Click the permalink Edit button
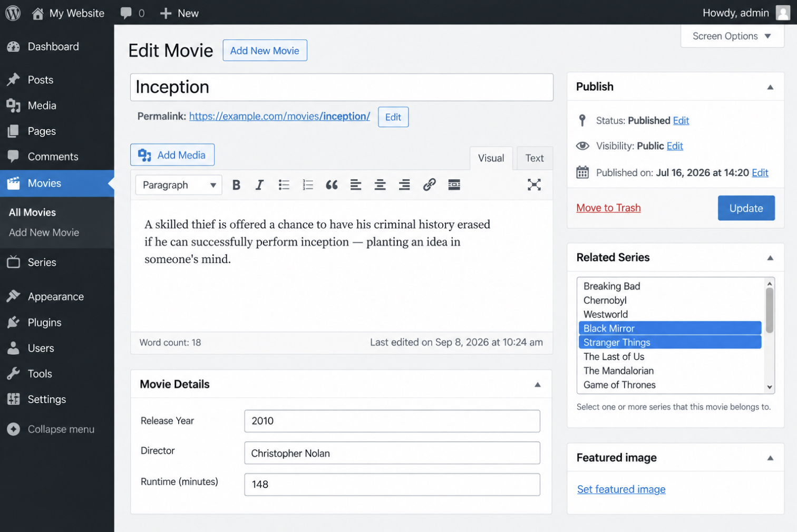The image size is (797, 532). click(x=393, y=117)
